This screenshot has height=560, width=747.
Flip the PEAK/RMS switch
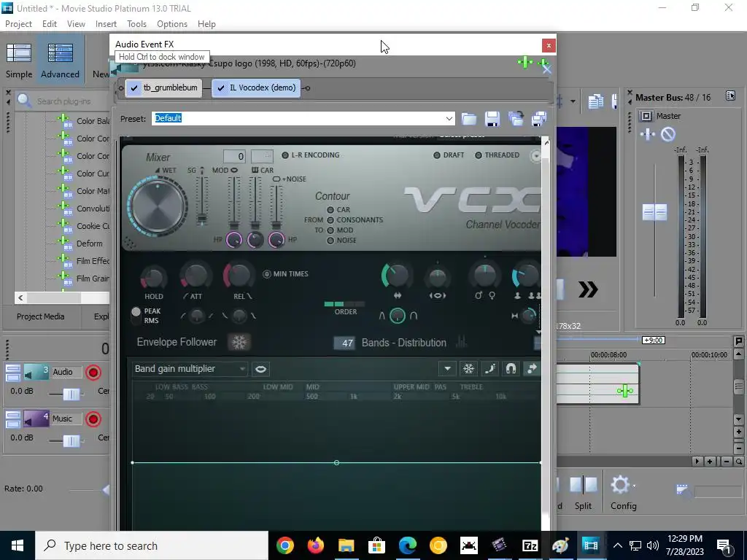[136, 315]
